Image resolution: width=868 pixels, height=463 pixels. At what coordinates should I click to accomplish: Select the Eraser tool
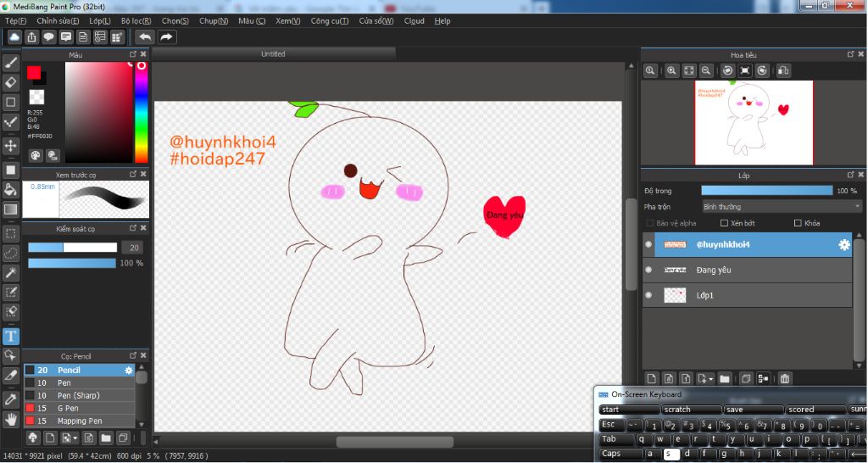coord(11,82)
